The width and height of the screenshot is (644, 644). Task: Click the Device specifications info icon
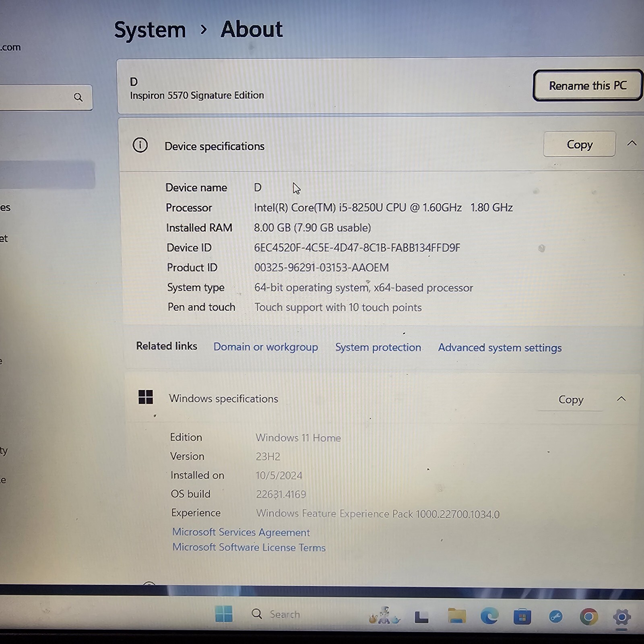[140, 145]
